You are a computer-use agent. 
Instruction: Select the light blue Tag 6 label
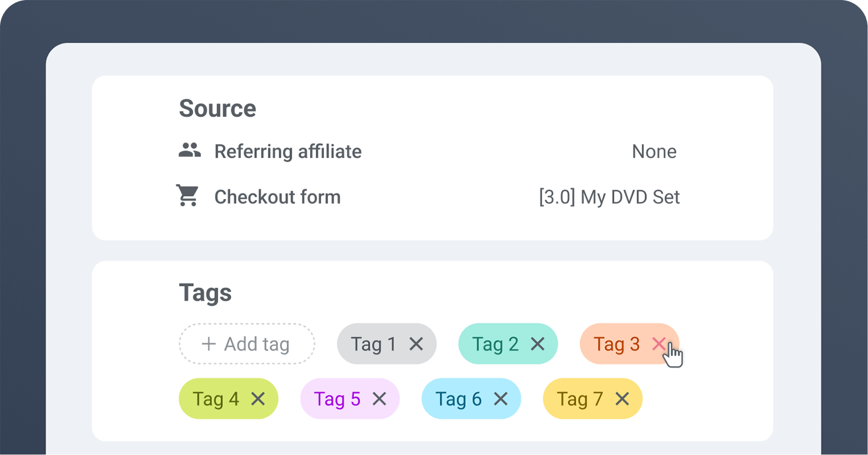pos(458,399)
